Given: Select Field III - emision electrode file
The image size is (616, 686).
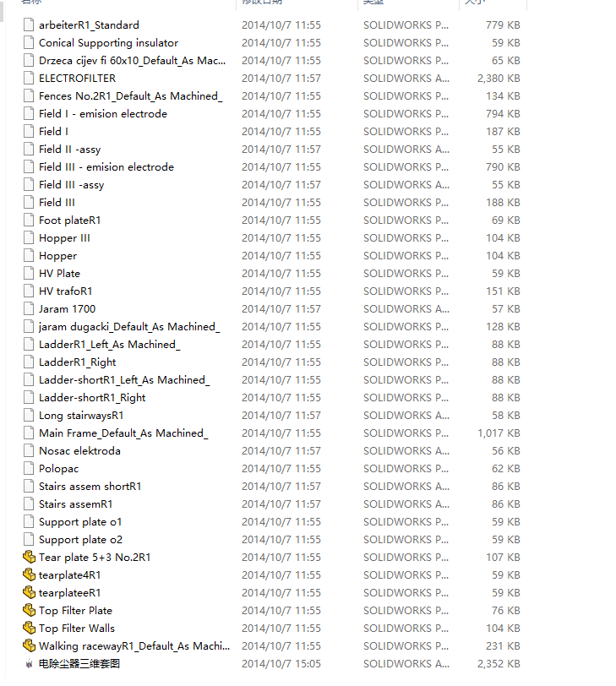Looking at the screenshot, I should (x=106, y=167).
